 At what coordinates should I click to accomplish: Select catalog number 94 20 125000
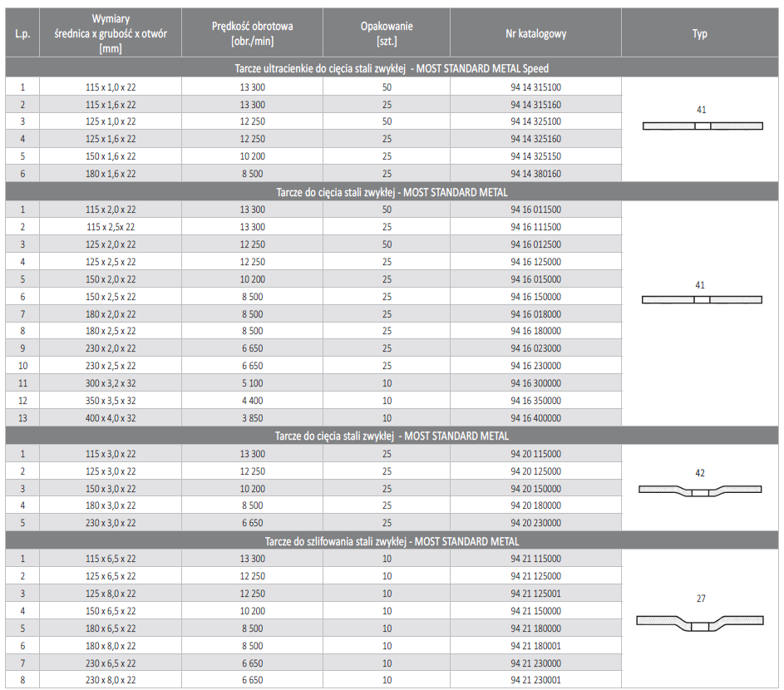[x=535, y=471]
